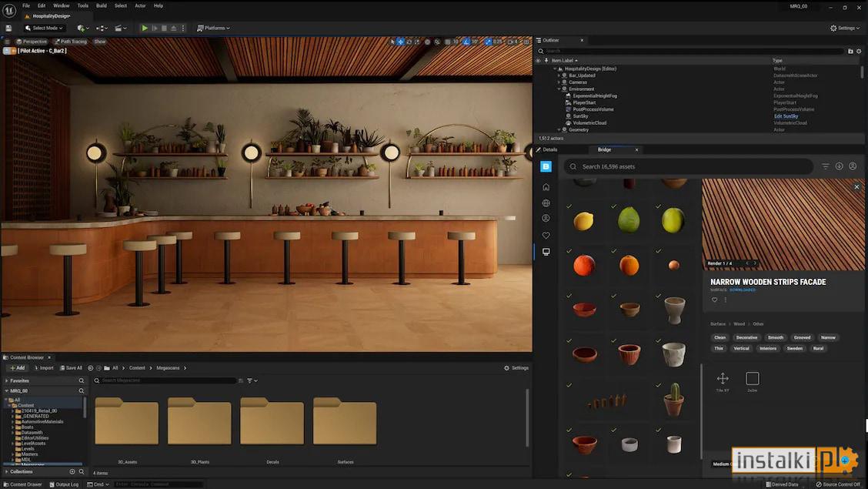868x489 pixels.
Task: Open Content Browser filter dropdown
Action: [x=252, y=380]
